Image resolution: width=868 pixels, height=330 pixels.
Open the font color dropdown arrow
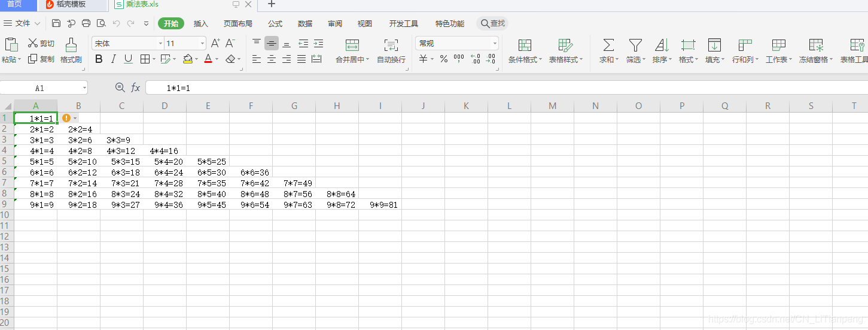point(217,59)
